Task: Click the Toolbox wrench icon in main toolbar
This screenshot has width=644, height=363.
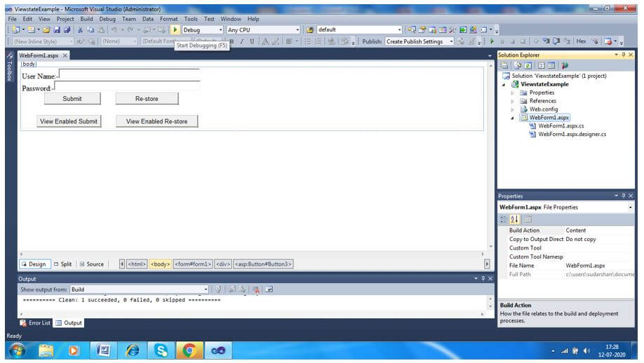Action: (452, 29)
